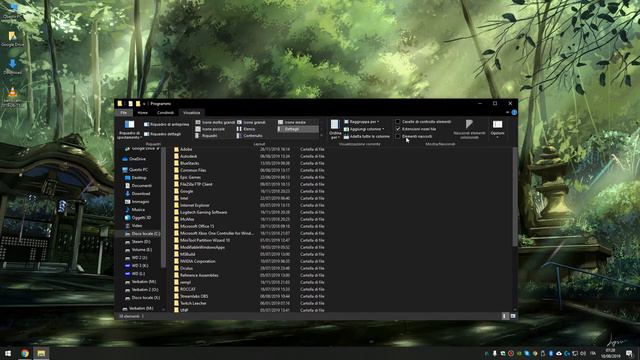Choose Icone grandi layout
The width and height of the screenshot is (640, 360).
pyautogui.click(x=251, y=122)
